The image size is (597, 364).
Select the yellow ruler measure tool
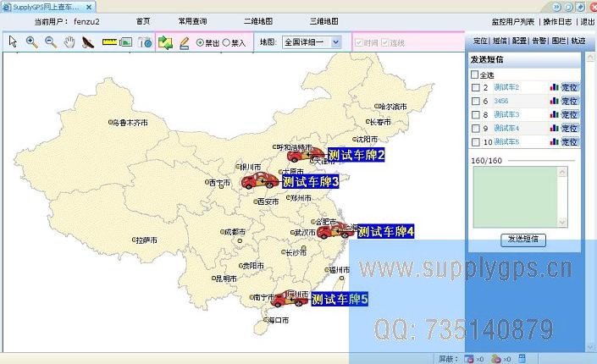pos(108,41)
